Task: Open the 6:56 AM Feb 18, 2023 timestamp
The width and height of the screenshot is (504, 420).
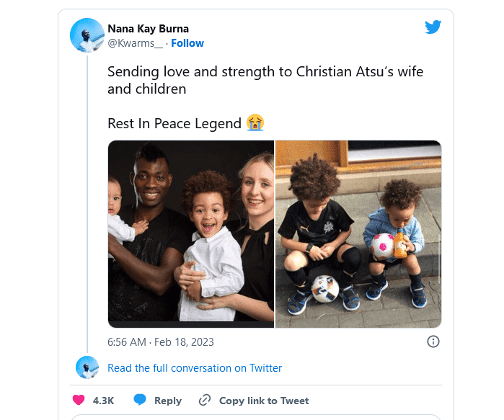Action: coord(161,342)
